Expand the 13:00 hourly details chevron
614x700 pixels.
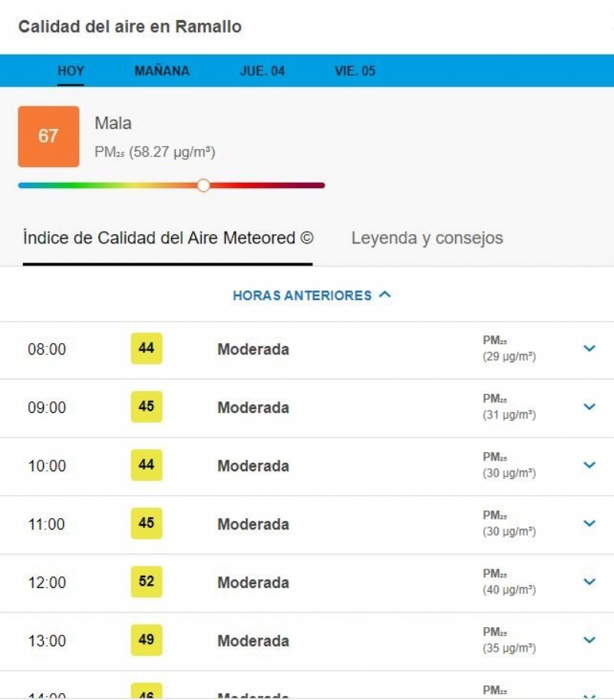pos(589,640)
